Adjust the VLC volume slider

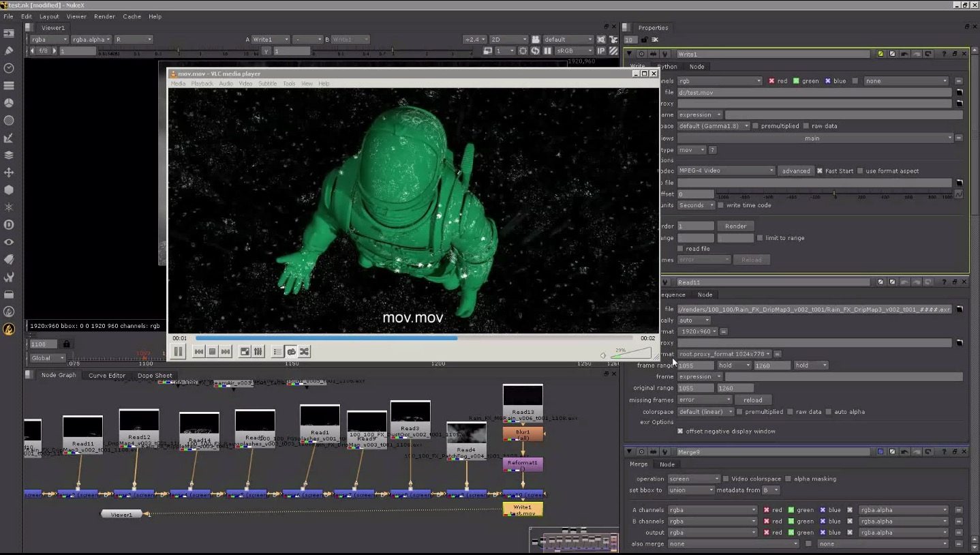630,353
